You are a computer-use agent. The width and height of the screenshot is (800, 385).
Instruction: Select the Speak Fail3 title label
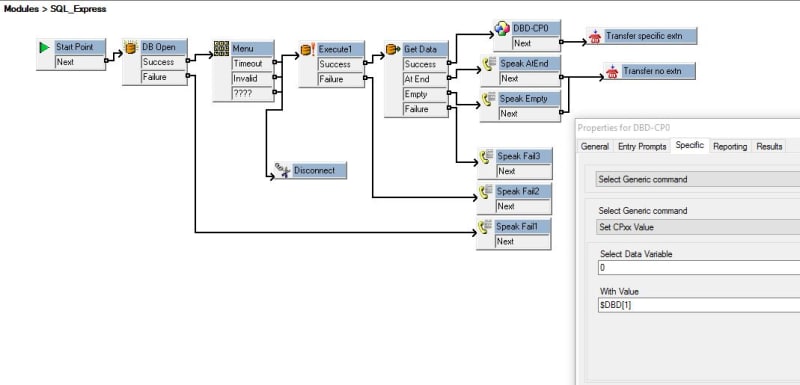(523, 156)
